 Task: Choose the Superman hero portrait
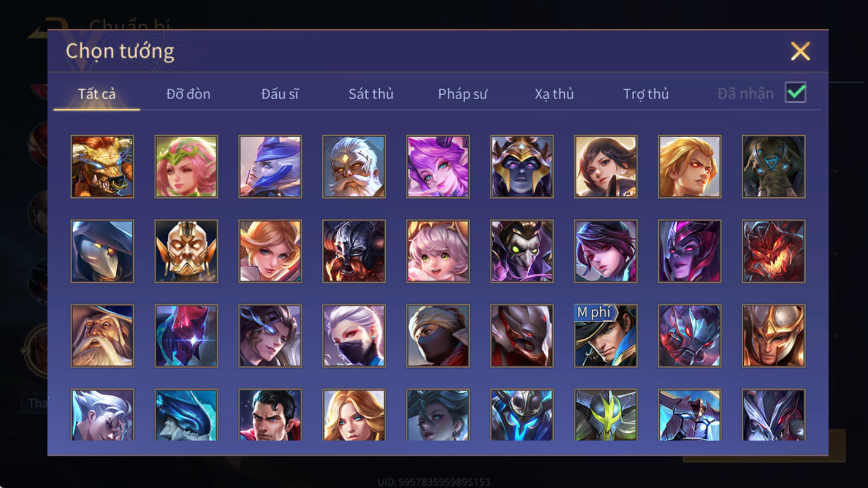coord(270,415)
